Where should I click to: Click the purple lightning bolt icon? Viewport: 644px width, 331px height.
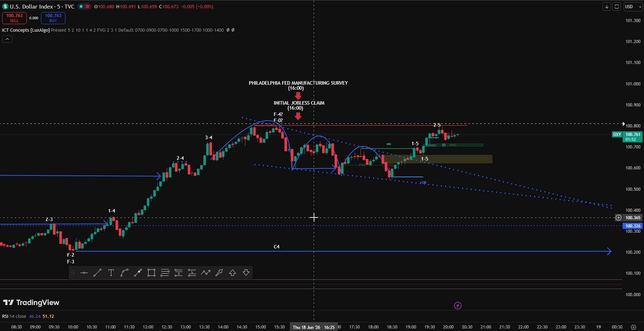click(x=458, y=305)
